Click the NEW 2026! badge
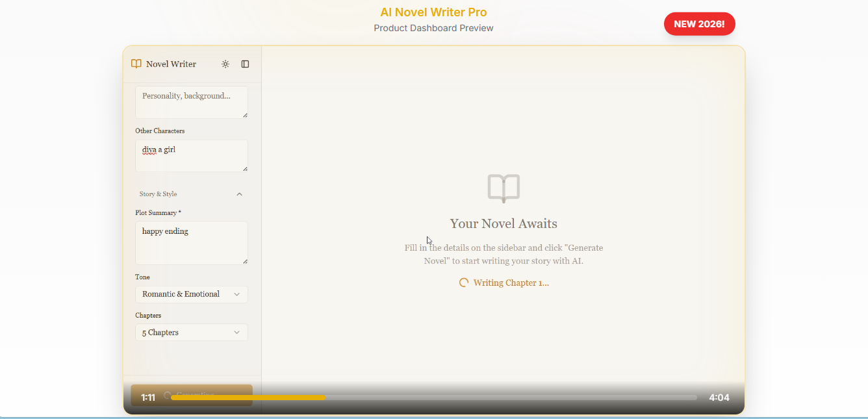Screen dimensions: 868x419 point(699,24)
